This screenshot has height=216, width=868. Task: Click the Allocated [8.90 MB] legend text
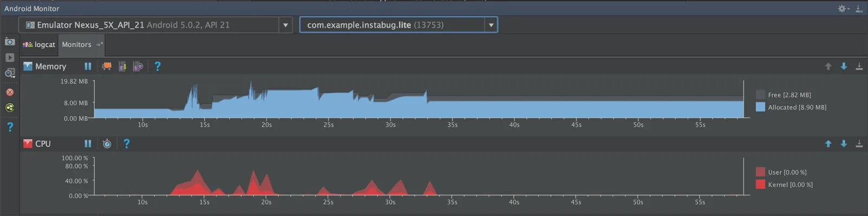797,107
